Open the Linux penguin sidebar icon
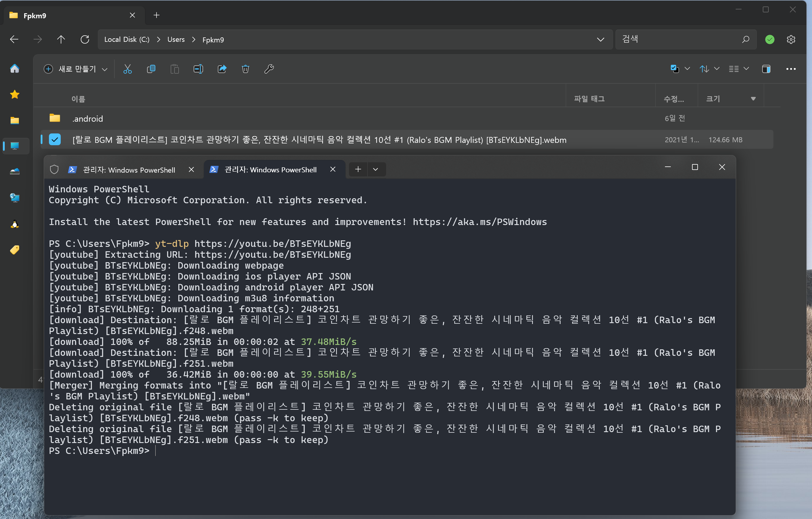This screenshot has height=519, width=812. click(x=14, y=224)
